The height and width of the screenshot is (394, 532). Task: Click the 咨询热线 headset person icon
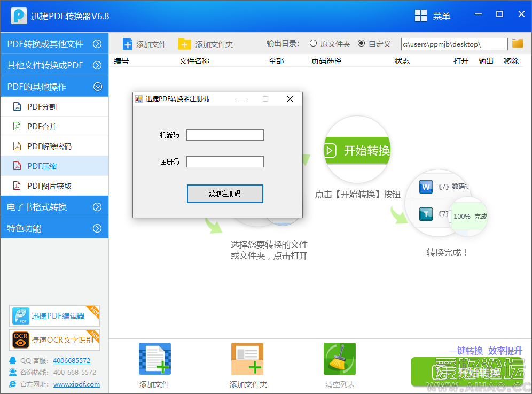[13, 372]
